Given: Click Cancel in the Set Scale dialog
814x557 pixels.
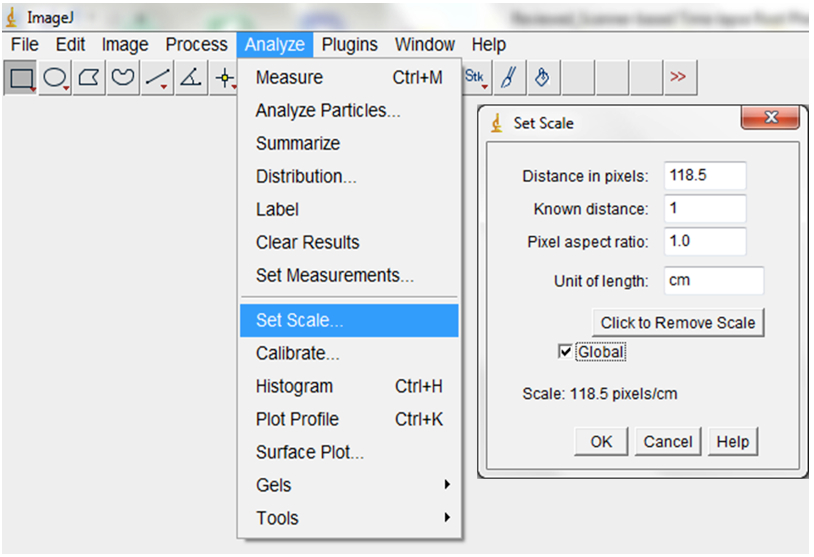Looking at the screenshot, I should click(x=668, y=442).
